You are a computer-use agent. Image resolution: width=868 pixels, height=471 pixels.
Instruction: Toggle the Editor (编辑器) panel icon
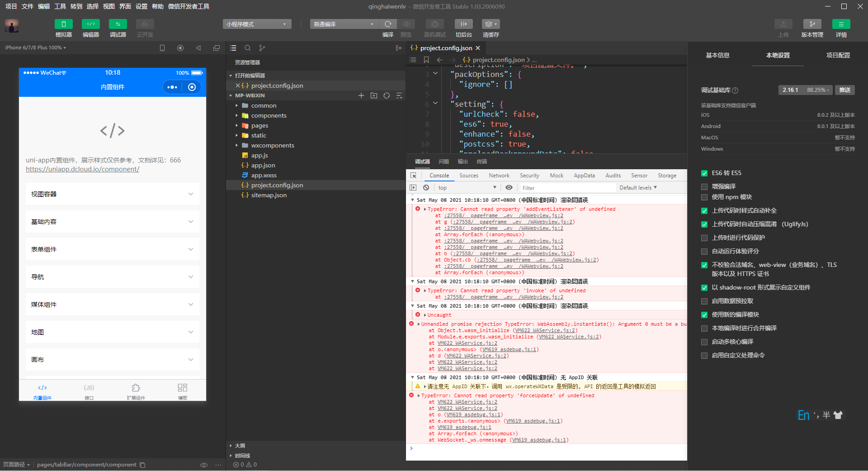click(x=90, y=24)
